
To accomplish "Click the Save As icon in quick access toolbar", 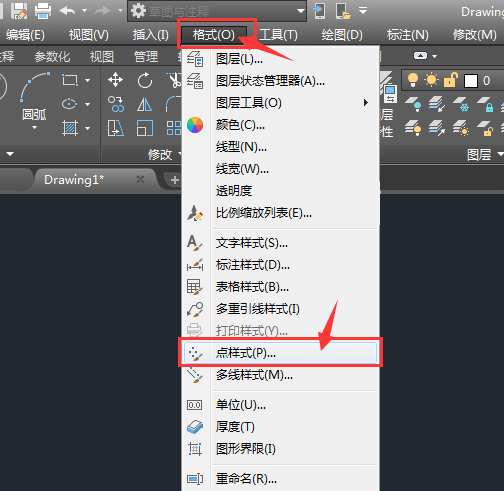I will [19, 11].
